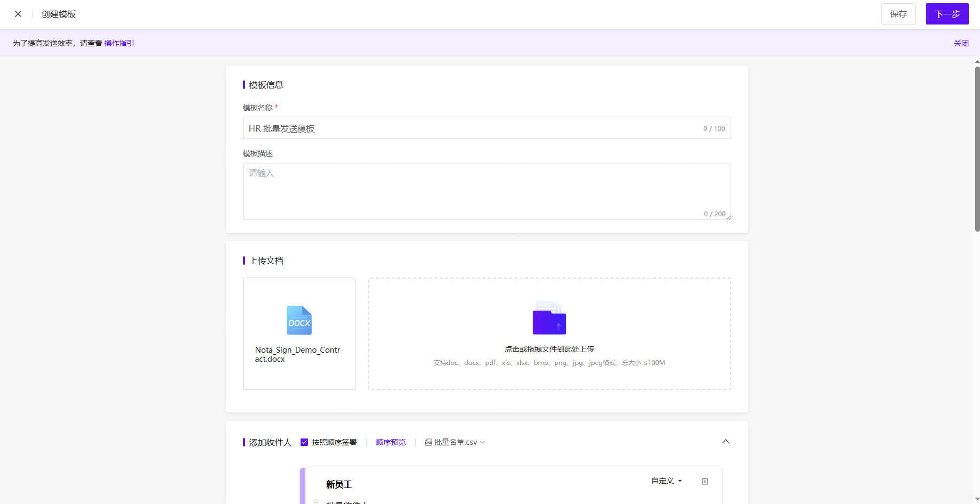Dismiss the tip banner via 关闭

[x=961, y=43]
